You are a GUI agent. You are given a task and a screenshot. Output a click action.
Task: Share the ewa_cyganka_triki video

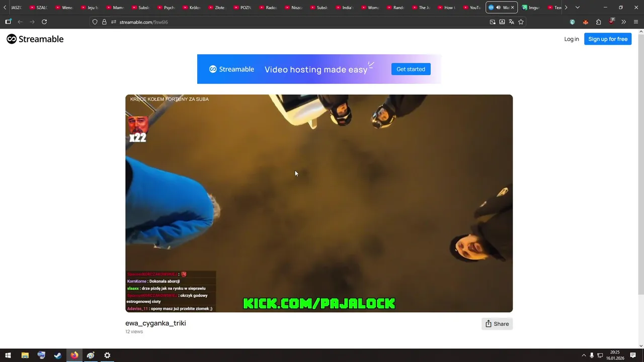[497, 324]
